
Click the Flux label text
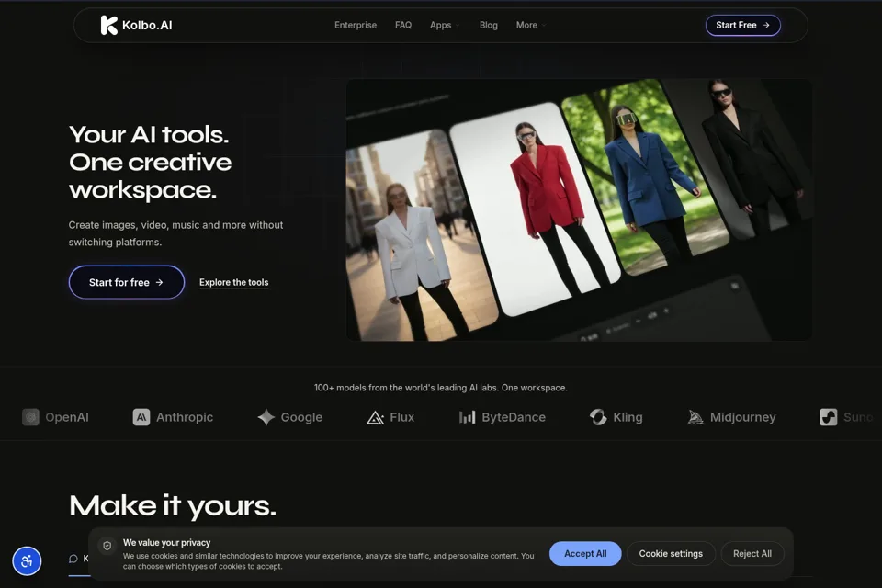402,417
